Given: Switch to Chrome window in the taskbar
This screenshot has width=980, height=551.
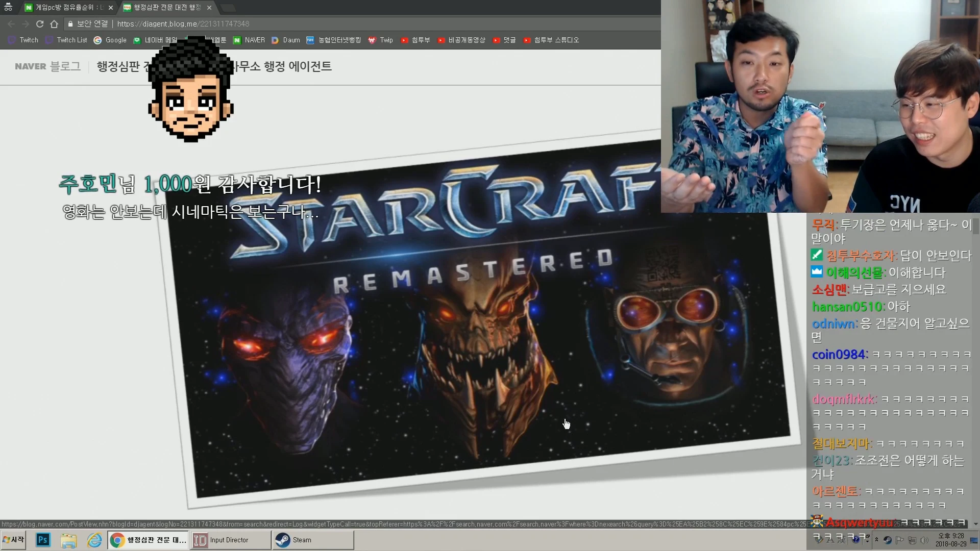Looking at the screenshot, I should tap(149, 540).
